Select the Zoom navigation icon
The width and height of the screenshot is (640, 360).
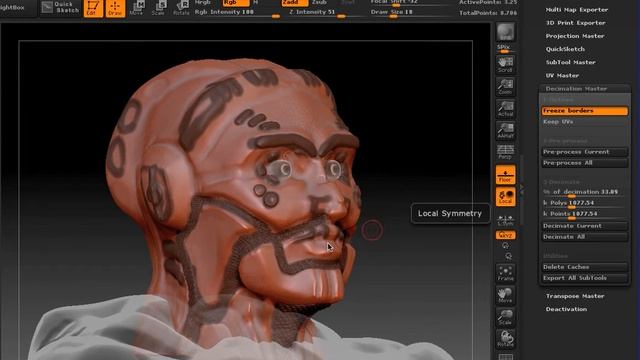[506, 87]
